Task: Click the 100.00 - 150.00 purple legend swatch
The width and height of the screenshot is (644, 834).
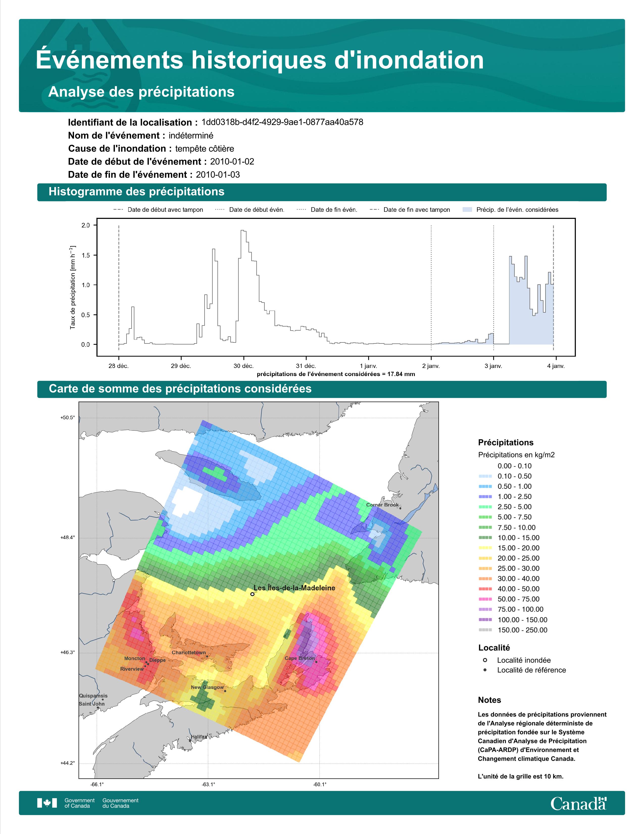Action: [485, 620]
